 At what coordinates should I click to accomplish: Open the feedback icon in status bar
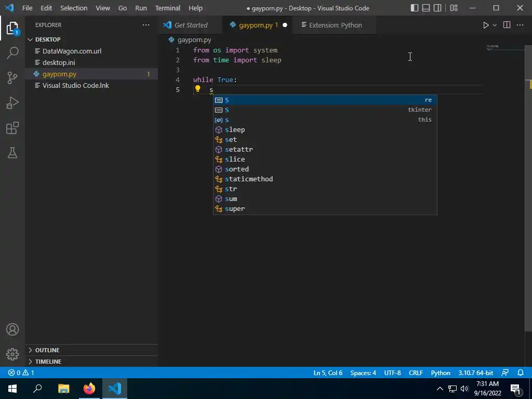[x=505, y=373]
